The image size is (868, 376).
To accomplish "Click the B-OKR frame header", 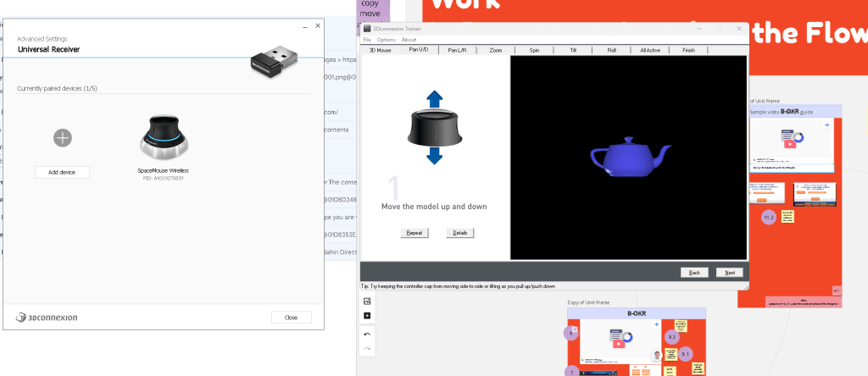I will pos(637,313).
